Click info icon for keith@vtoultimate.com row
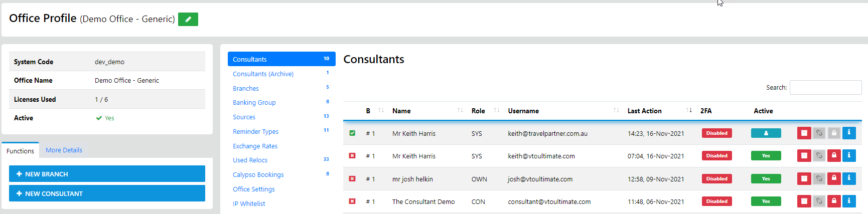This screenshot has height=214, width=868. [x=849, y=156]
